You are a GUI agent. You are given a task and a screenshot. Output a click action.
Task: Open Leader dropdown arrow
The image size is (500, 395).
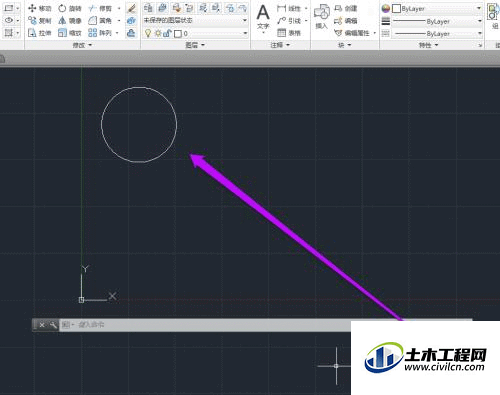tap(306, 21)
